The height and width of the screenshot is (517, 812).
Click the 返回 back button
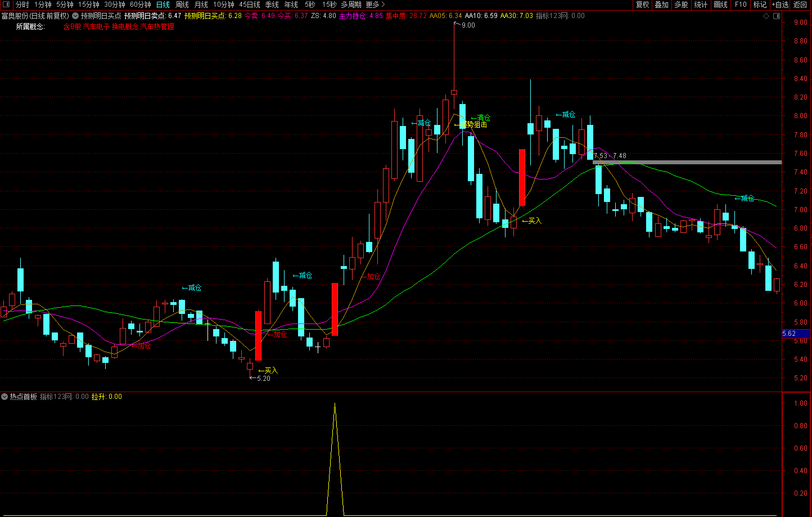click(800, 5)
